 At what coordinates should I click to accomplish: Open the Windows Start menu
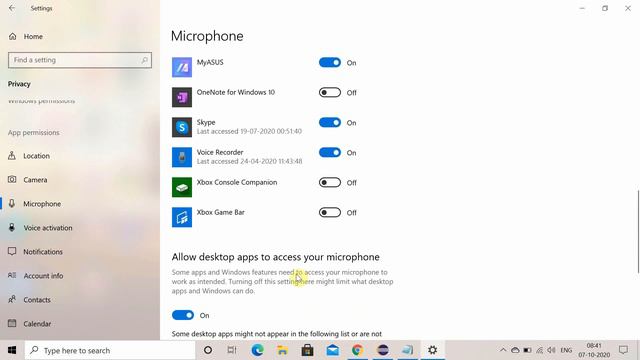[x=12, y=350]
